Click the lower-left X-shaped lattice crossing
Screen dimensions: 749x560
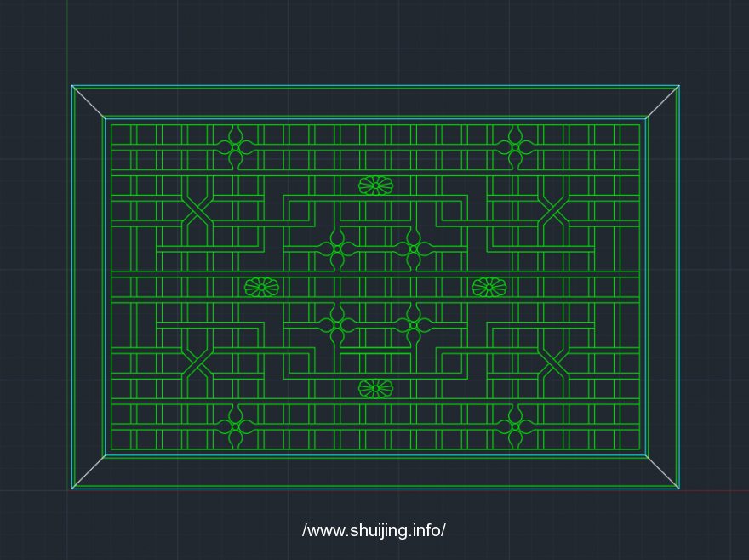tap(197, 363)
